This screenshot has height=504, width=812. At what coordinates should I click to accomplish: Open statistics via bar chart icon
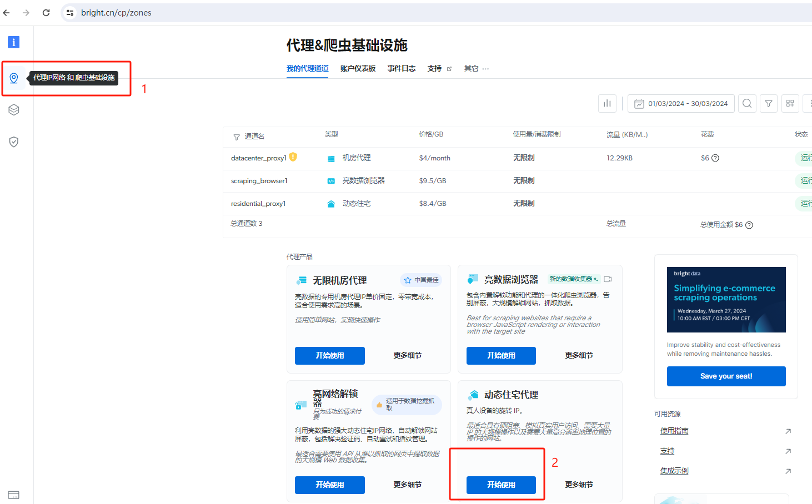[x=607, y=103]
